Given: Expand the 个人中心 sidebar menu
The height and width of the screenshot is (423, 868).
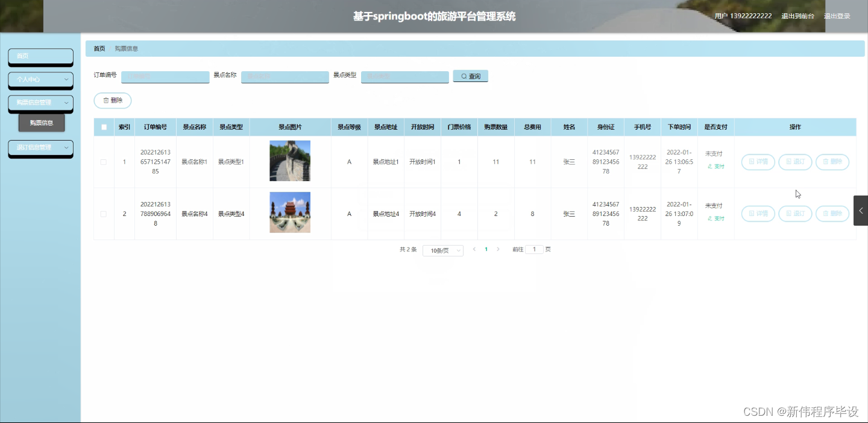Looking at the screenshot, I should point(40,80).
